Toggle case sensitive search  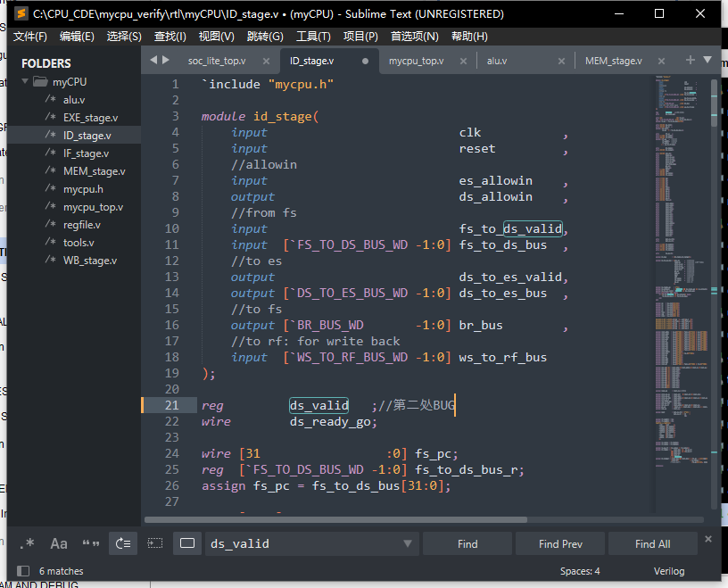click(59, 543)
